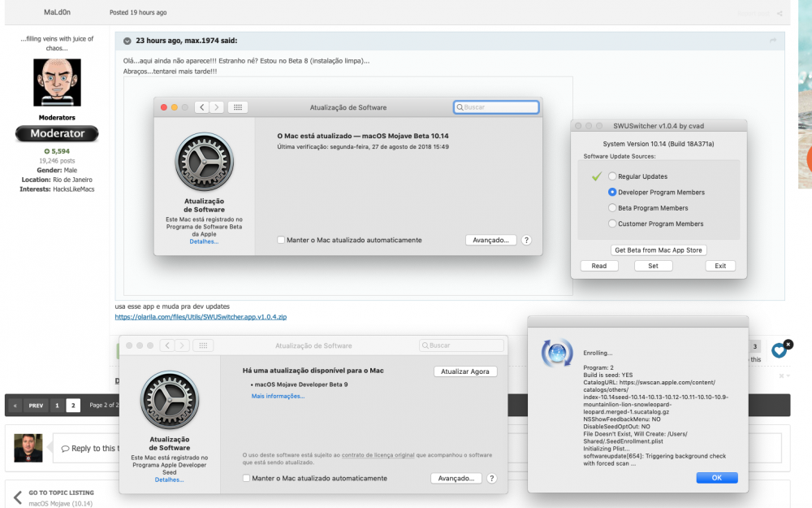Image resolution: width=812 pixels, height=508 pixels.
Task: Click the heart reaction icon
Action: [x=779, y=351]
